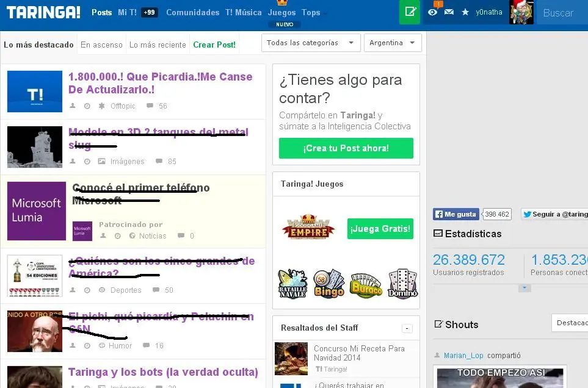Open messages envelope icon
Viewport: 588px width, 388px height.
[449, 12]
